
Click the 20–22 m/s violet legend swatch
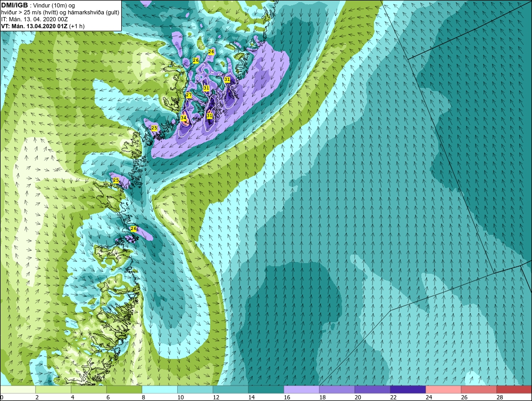click(x=372, y=389)
